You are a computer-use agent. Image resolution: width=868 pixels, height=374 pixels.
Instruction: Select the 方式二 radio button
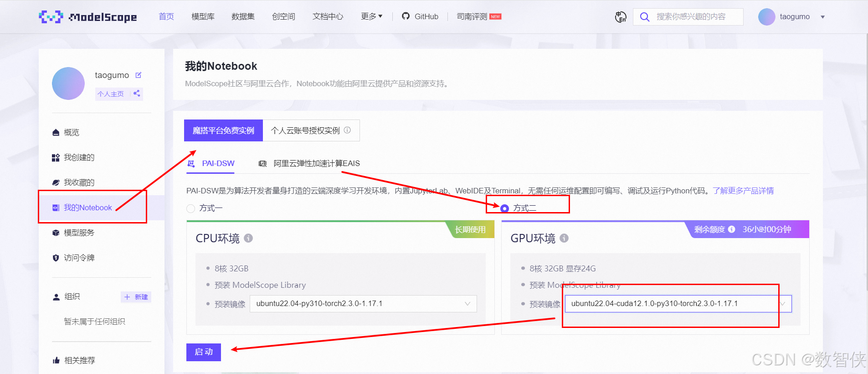click(504, 208)
